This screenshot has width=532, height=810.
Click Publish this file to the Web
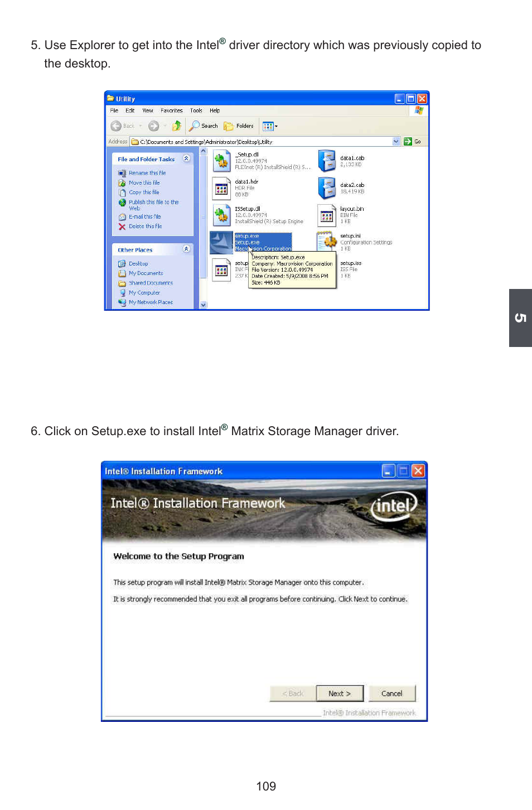pyautogui.click(x=154, y=205)
